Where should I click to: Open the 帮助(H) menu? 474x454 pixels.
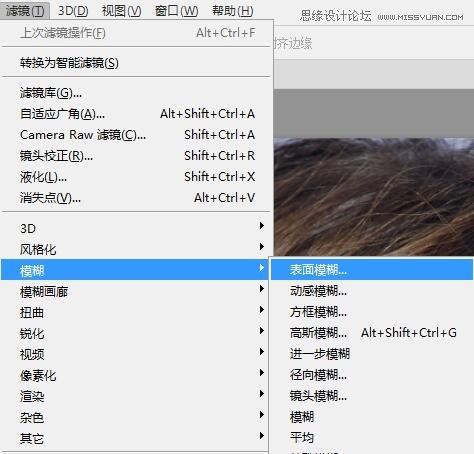pyautogui.click(x=233, y=11)
